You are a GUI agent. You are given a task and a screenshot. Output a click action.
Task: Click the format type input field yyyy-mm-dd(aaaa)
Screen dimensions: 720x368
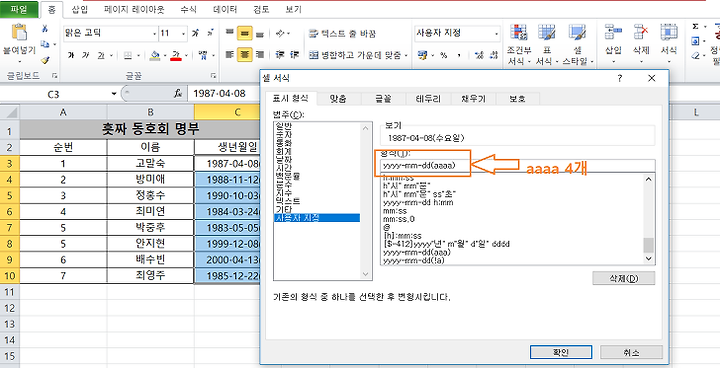coord(518,166)
